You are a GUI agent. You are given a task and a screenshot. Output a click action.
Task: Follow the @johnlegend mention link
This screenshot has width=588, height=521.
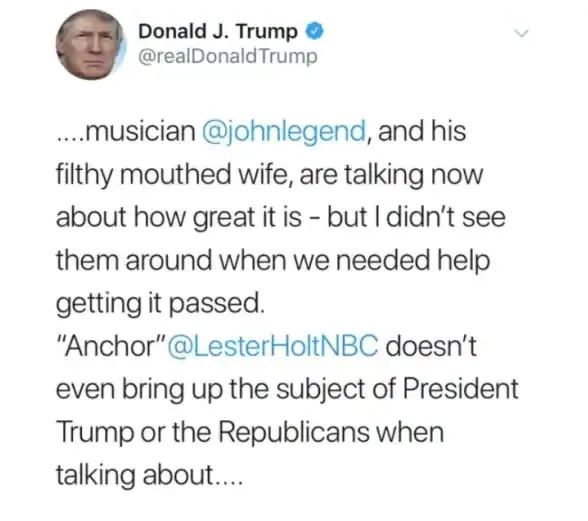pyautogui.click(x=284, y=132)
